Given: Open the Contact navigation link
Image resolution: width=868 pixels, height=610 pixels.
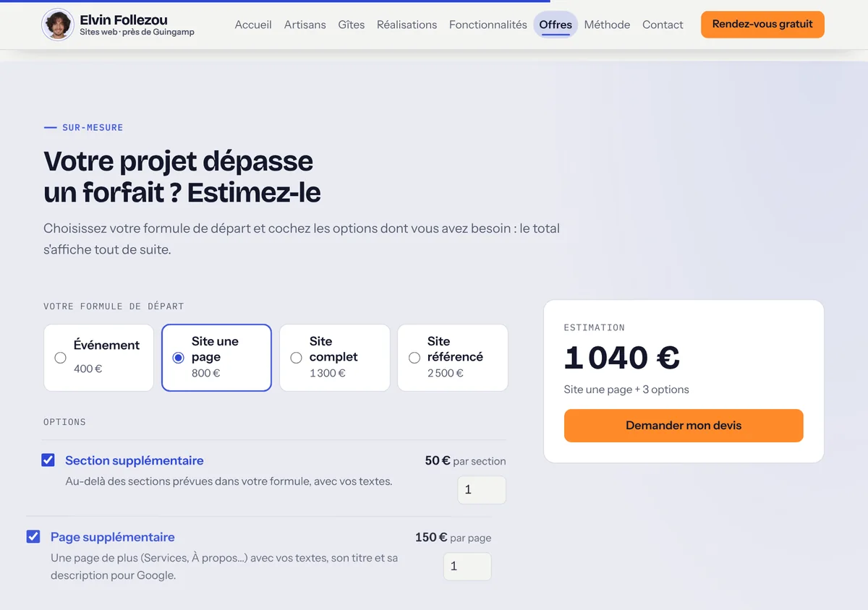Looking at the screenshot, I should click(x=663, y=25).
